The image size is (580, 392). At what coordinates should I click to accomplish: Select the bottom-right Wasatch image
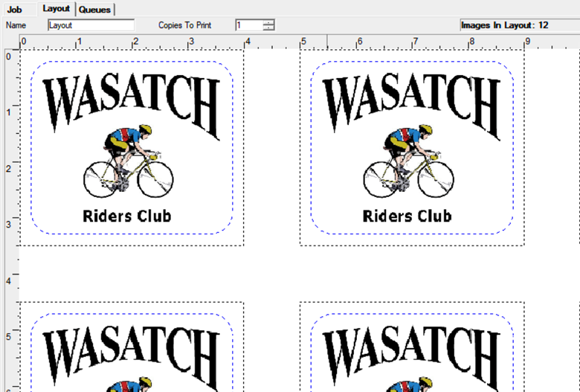pos(412,347)
